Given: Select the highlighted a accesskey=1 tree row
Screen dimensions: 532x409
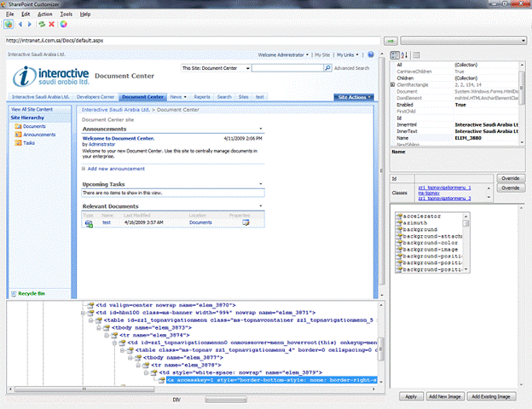Looking at the screenshot, I should point(272,380).
